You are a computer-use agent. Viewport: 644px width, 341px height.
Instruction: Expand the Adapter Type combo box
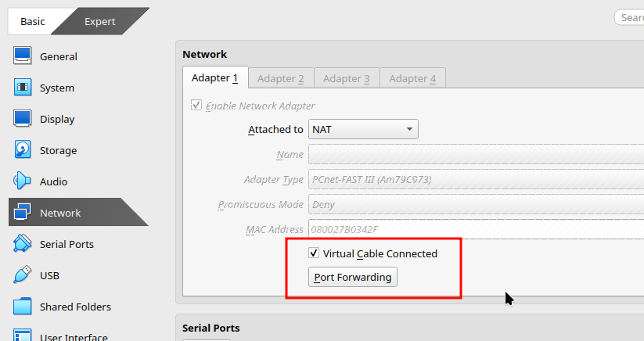[x=476, y=179]
